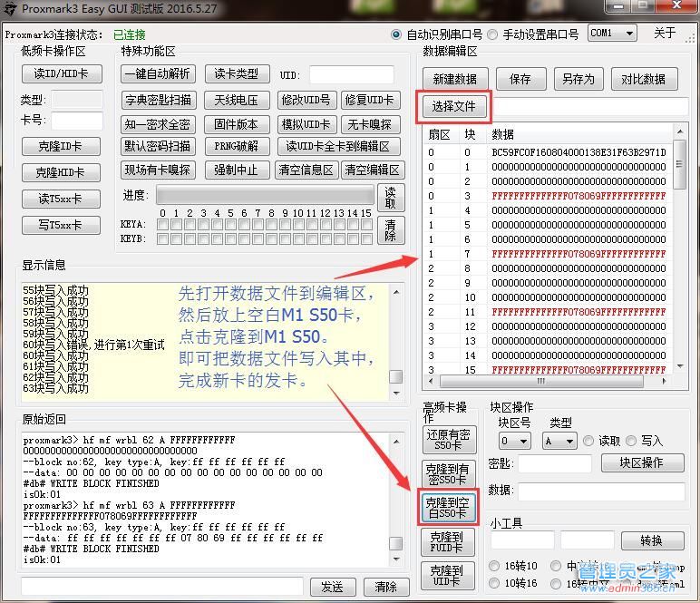The image size is (700, 603).
Task: Click the 克隆到空白S50卡 button
Action: pos(447,508)
